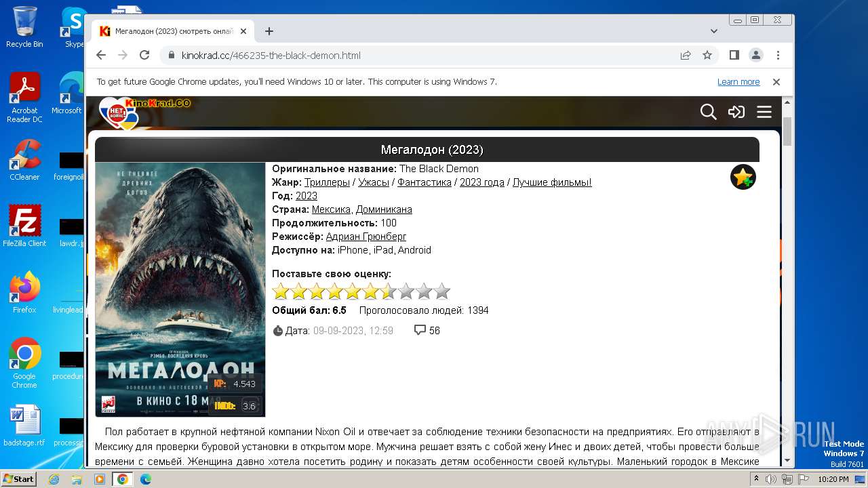Open the Фантастика genre link
Image resolution: width=868 pixels, height=488 pixels.
click(x=425, y=182)
